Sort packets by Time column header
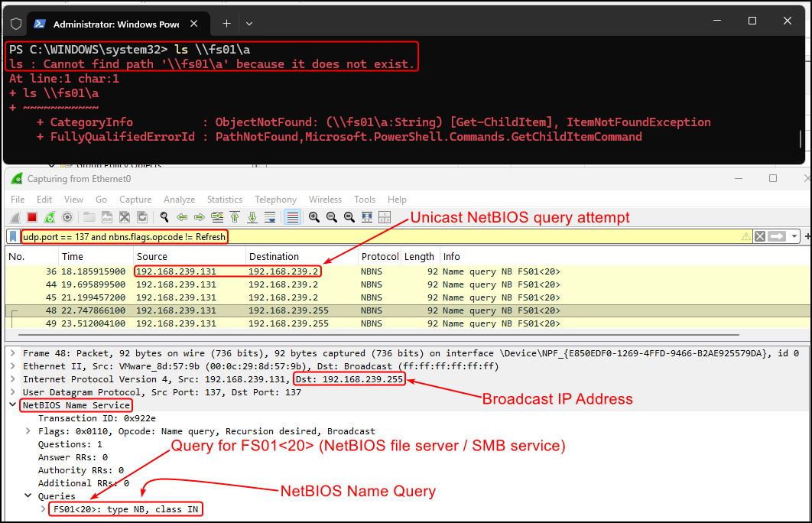The height and width of the screenshot is (523, 812). point(96,256)
